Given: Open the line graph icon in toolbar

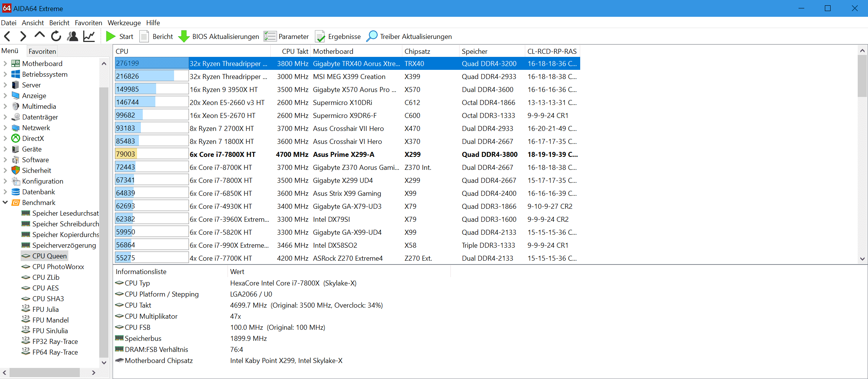Looking at the screenshot, I should coord(89,36).
